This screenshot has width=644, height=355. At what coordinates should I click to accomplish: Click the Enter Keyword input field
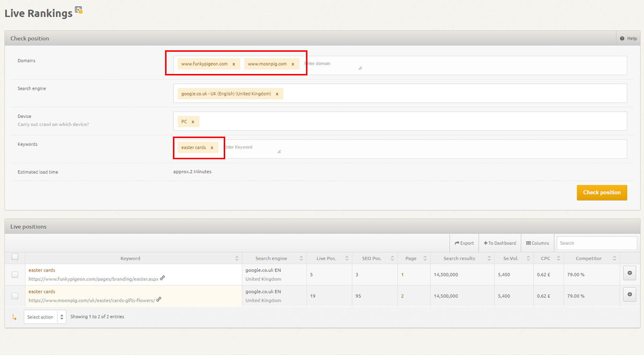[251, 147]
